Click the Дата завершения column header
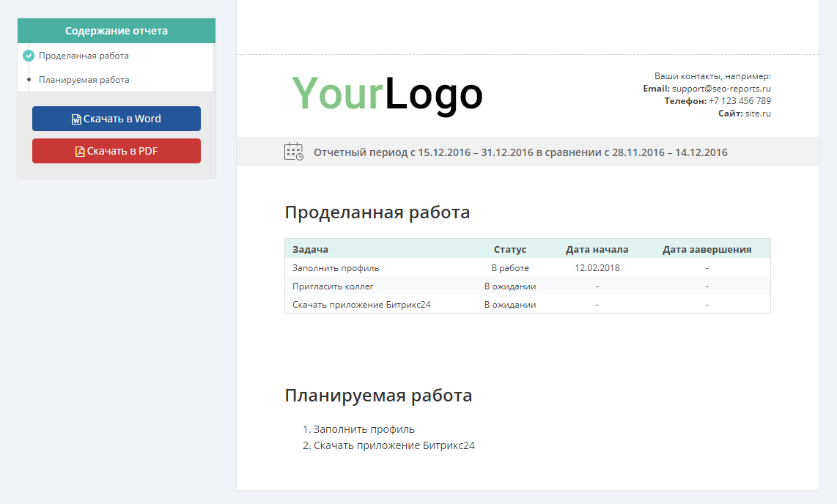The width and height of the screenshot is (837, 504). [707, 249]
